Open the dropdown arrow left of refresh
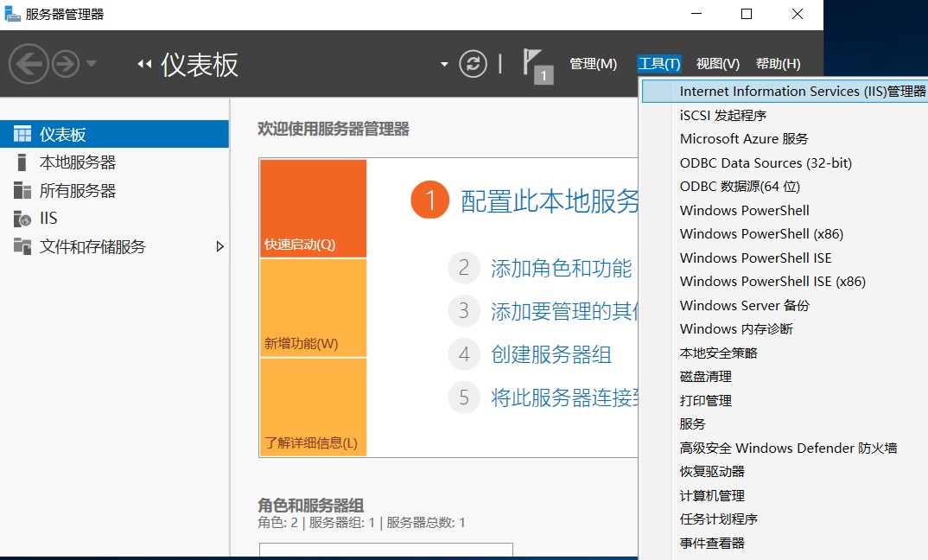The width and height of the screenshot is (928, 560). (x=444, y=65)
